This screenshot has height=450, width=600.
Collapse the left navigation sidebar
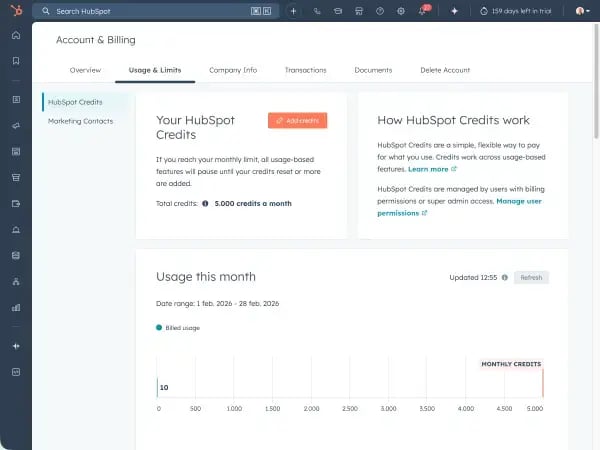pyautogui.click(x=15, y=345)
